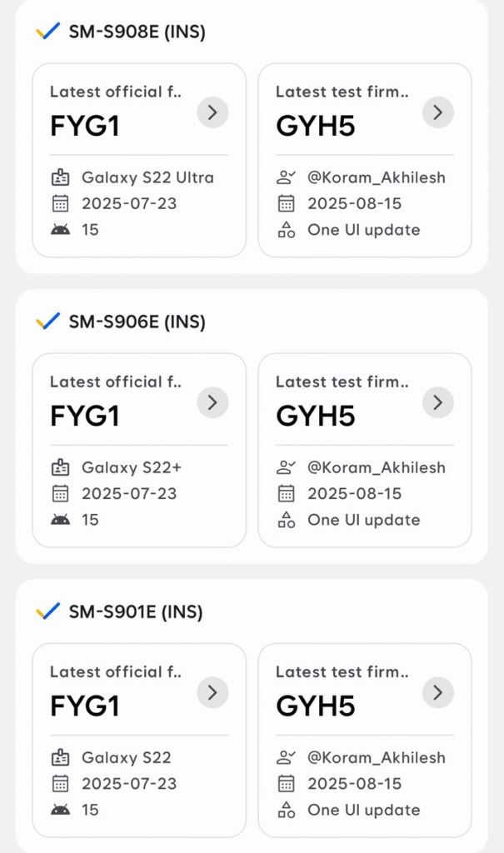Click the checkmark beside SM-S908E (INS)
504x853 pixels.
pos(48,32)
